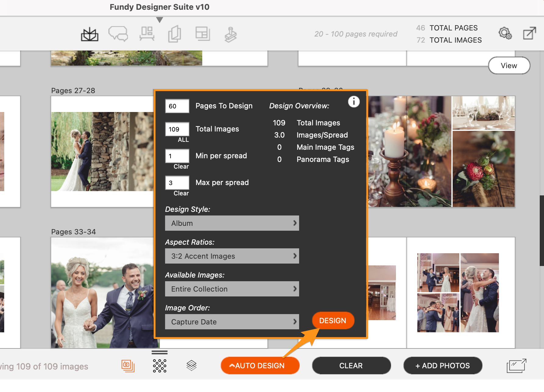Click ALL under Total Images field
This screenshot has height=392, width=544.
(x=183, y=140)
